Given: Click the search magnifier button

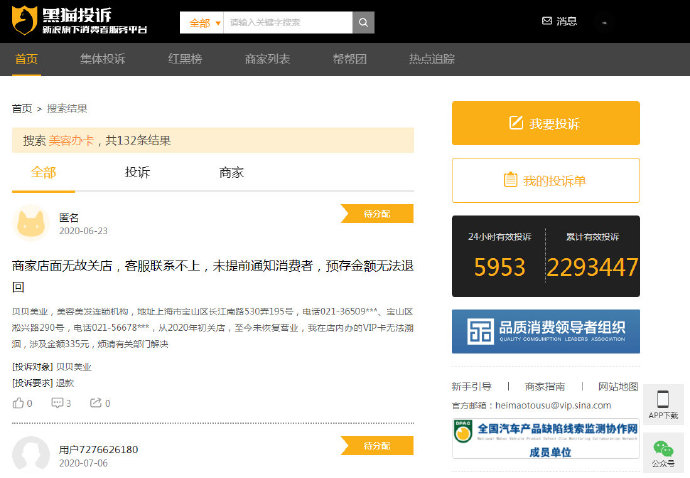Looking at the screenshot, I should coord(363,22).
